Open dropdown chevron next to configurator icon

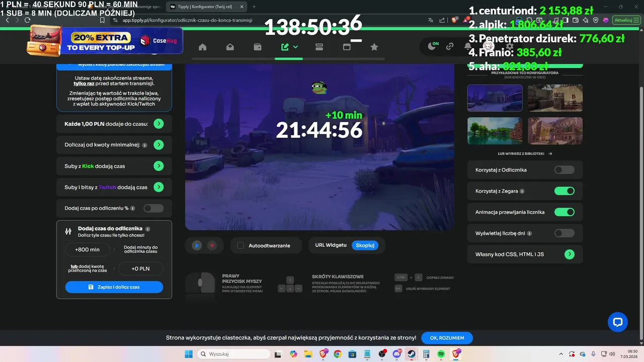point(295,47)
